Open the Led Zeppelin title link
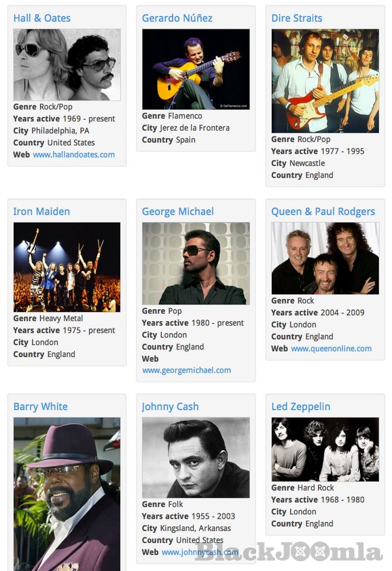The height and width of the screenshot is (571, 392). pos(301,407)
